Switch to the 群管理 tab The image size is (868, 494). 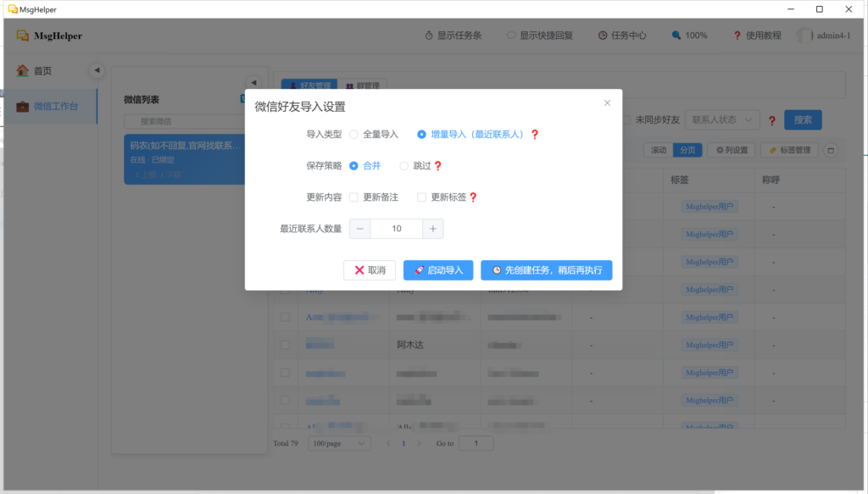[362, 86]
